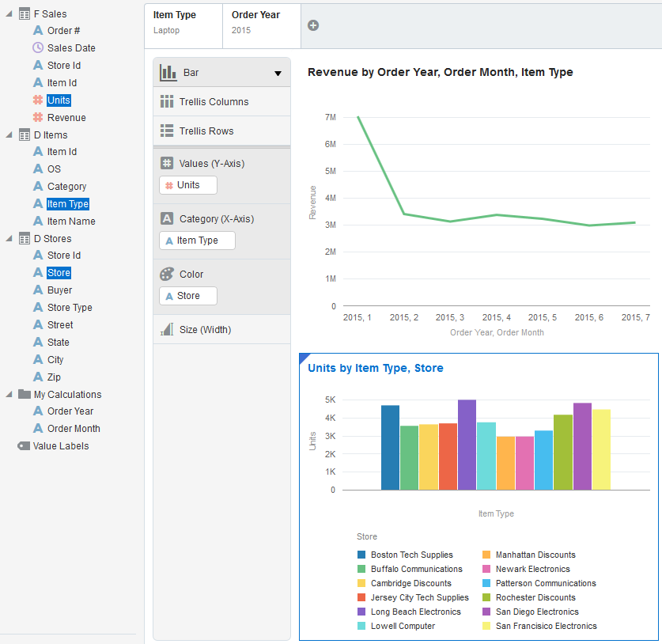
Task: Click the Manhattan Discounts legend swatch
Action: 486,555
